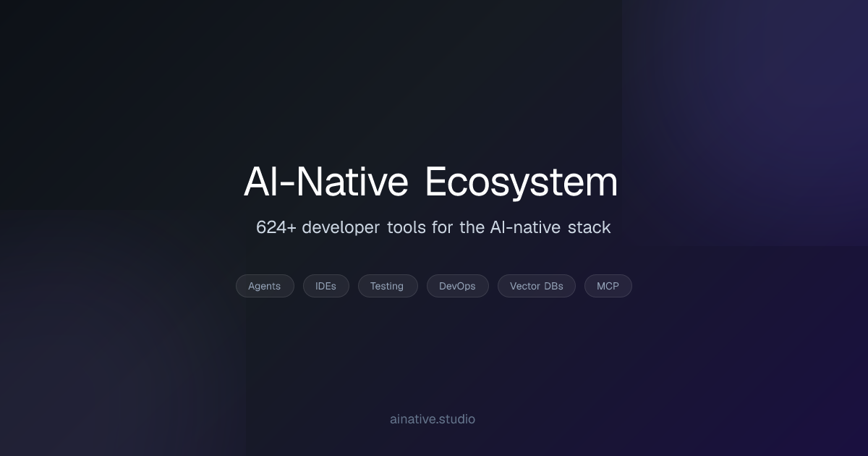868x456 pixels.
Task: Pick the MCP category tag
Action: (x=608, y=286)
